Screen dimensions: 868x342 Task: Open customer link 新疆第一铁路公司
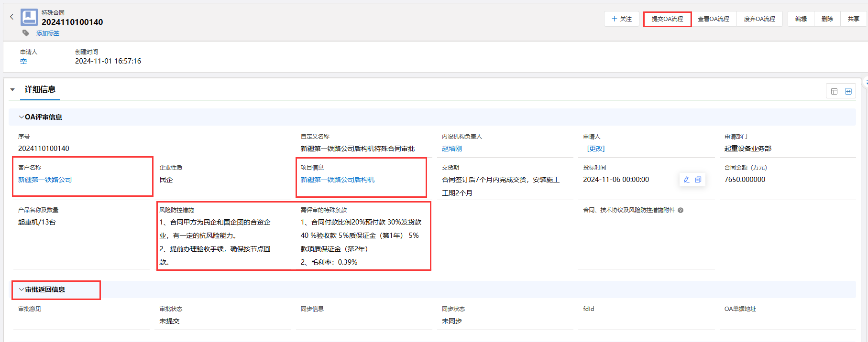45,180
